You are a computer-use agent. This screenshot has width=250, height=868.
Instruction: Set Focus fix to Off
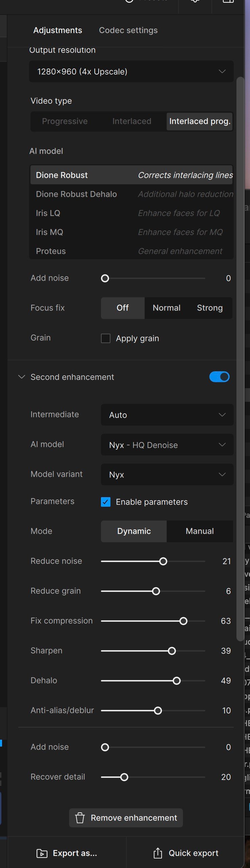coord(123,308)
